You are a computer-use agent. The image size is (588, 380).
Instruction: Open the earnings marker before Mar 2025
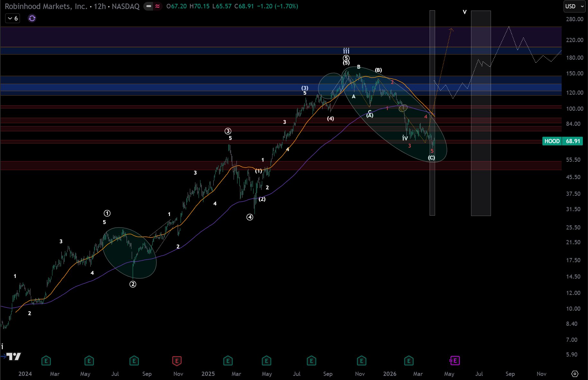point(228,361)
